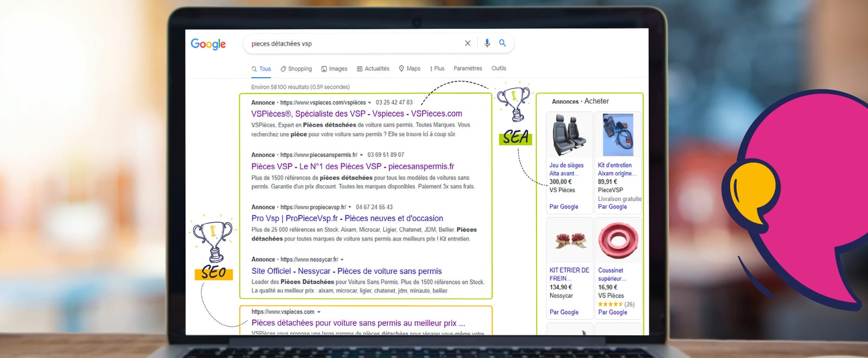Open the Paramètres settings menu

click(468, 68)
